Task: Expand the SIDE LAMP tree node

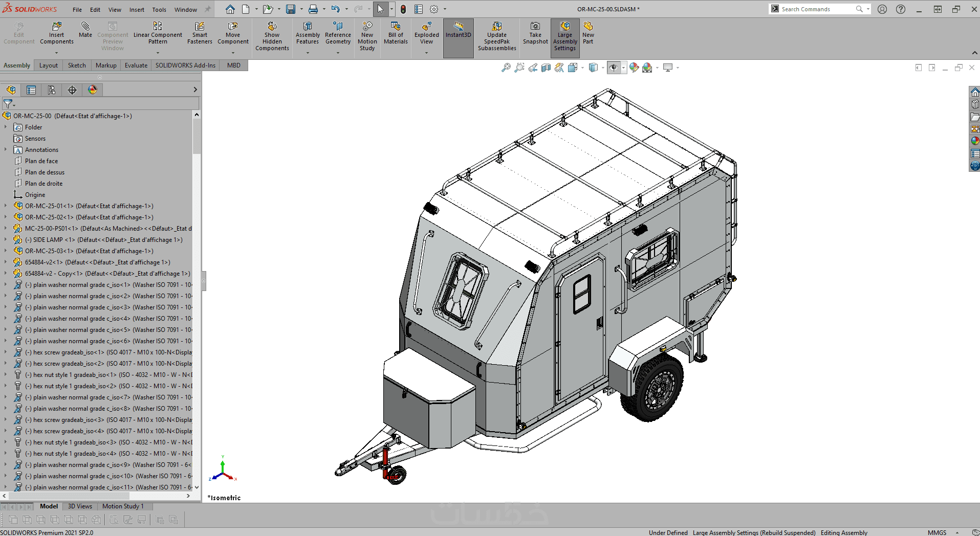Action: [x=6, y=240]
